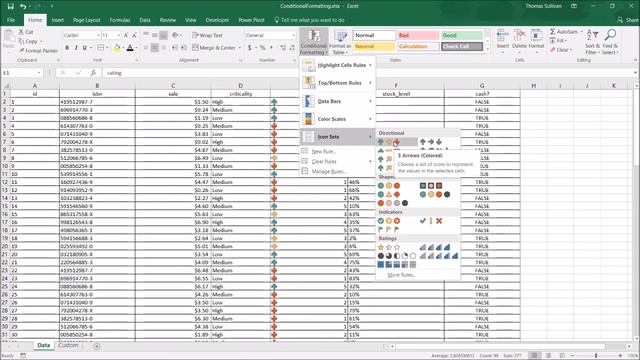Apply accounting dollar number format
The image size is (640, 360).
pyautogui.click(x=250, y=48)
